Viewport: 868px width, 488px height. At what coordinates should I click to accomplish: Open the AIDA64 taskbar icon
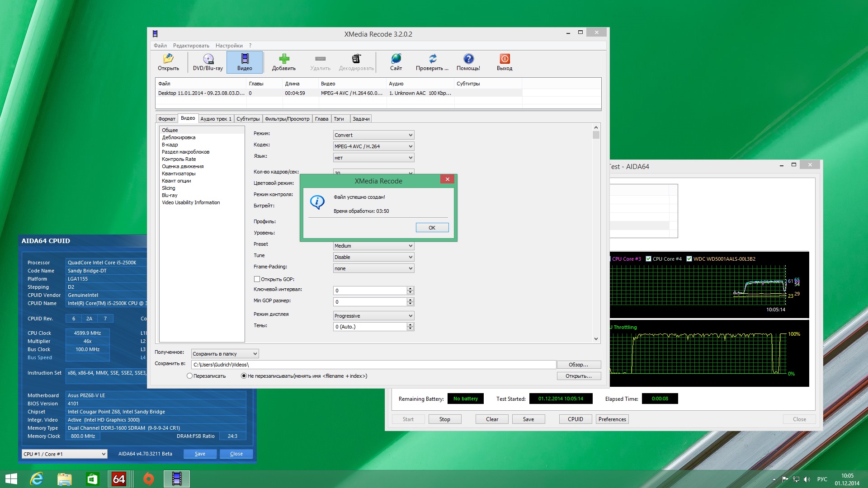tap(119, 479)
